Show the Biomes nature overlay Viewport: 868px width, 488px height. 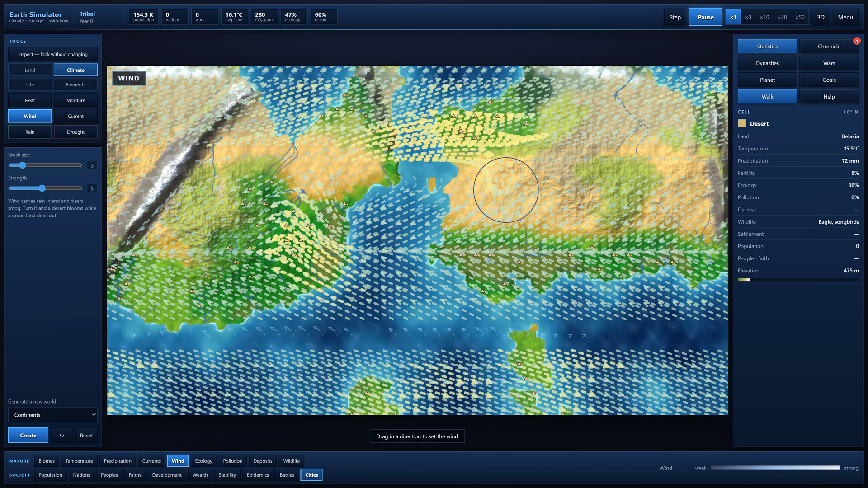pos(47,461)
